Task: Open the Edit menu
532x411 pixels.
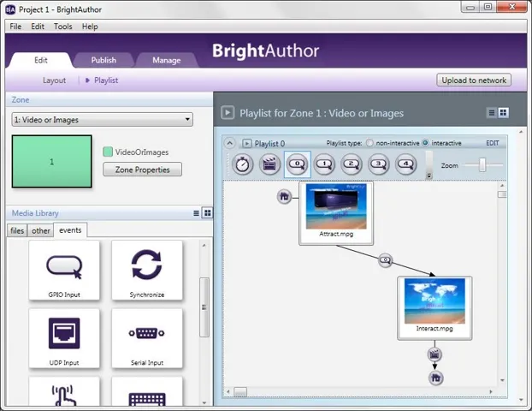Action: tap(38, 27)
